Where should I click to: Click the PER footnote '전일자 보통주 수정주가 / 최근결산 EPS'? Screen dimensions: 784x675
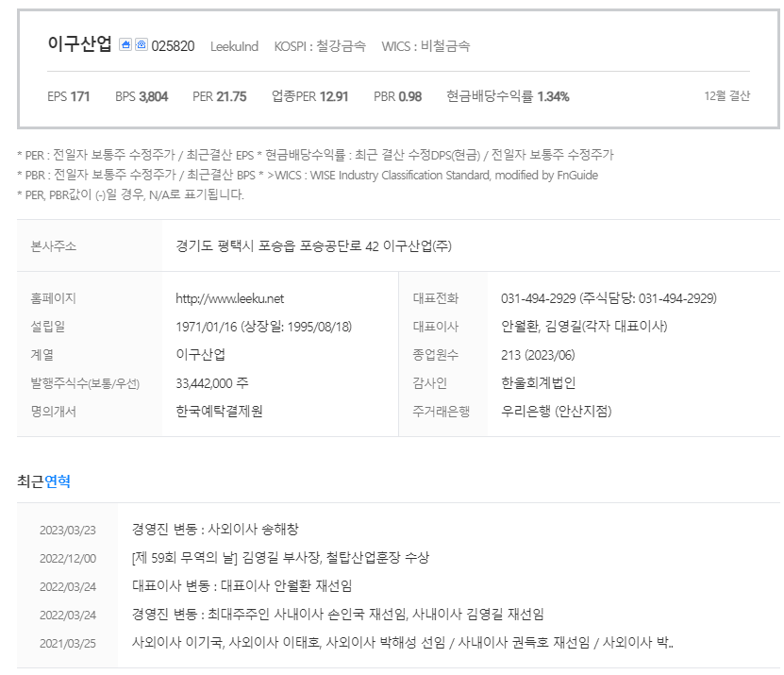154,155
